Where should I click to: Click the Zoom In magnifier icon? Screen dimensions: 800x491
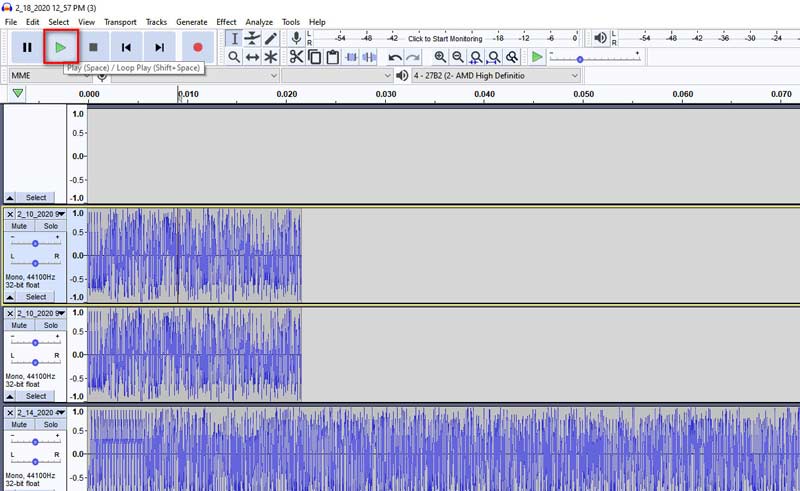(x=440, y=58)
